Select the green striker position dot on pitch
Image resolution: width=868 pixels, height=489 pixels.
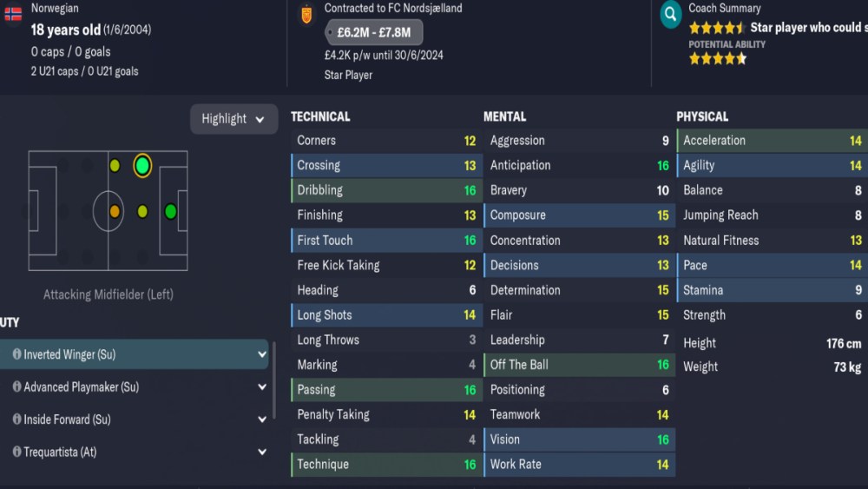tap(170, 211)
